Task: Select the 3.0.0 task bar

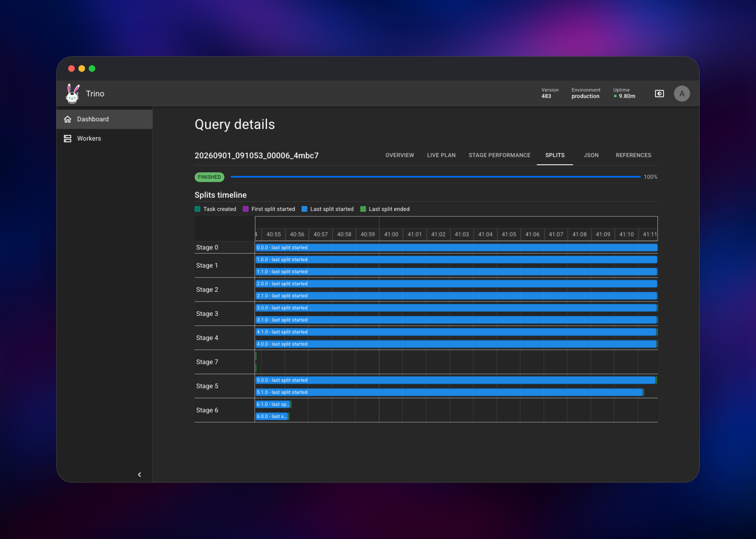Action: (x=456, y=308)
